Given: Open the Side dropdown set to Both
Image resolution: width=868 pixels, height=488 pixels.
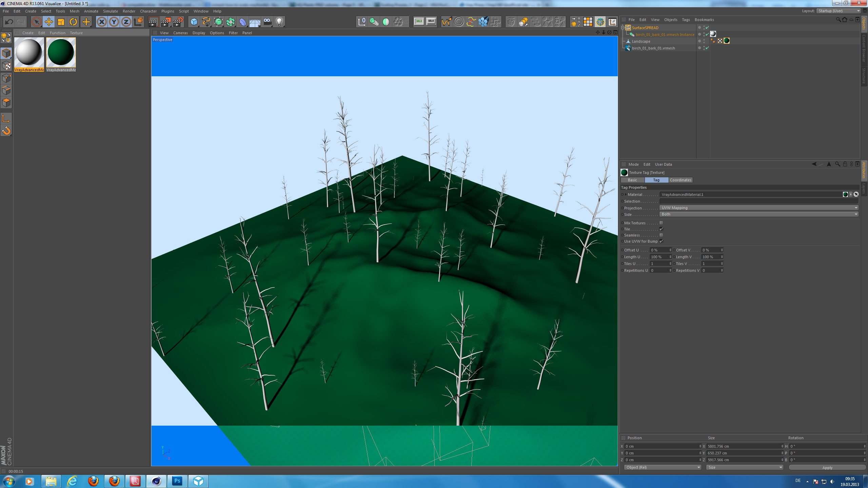Looking at the screenshot, I should coord(759,214).
